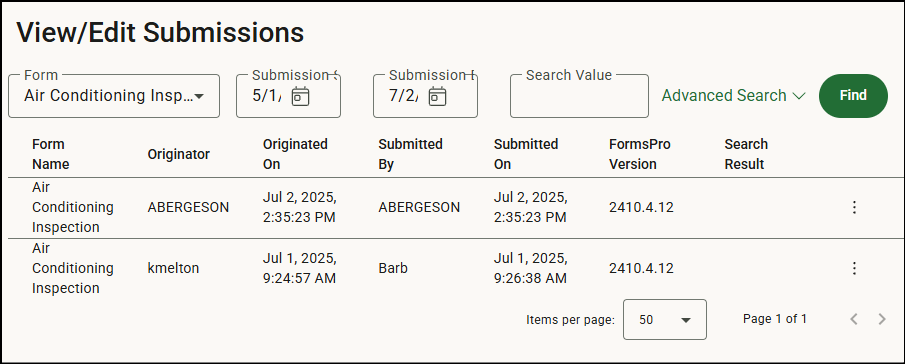Click the green Find button
905x364 pixels.
coord(853,96)
